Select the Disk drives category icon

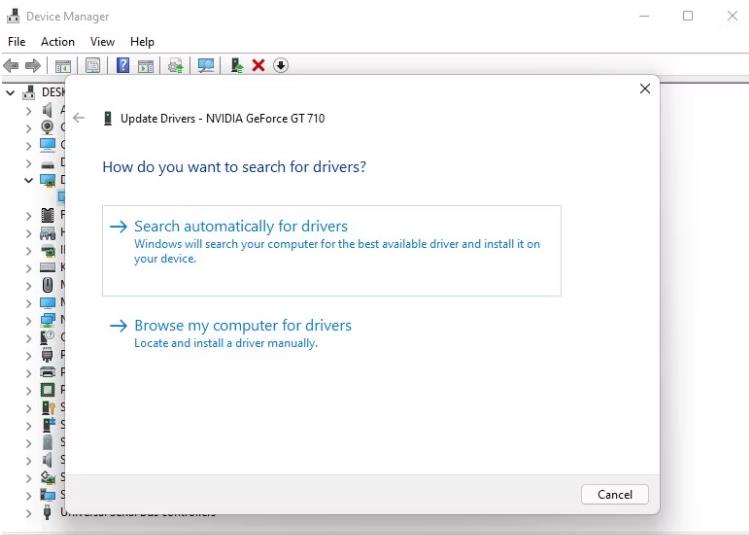(x=47, y=165)
